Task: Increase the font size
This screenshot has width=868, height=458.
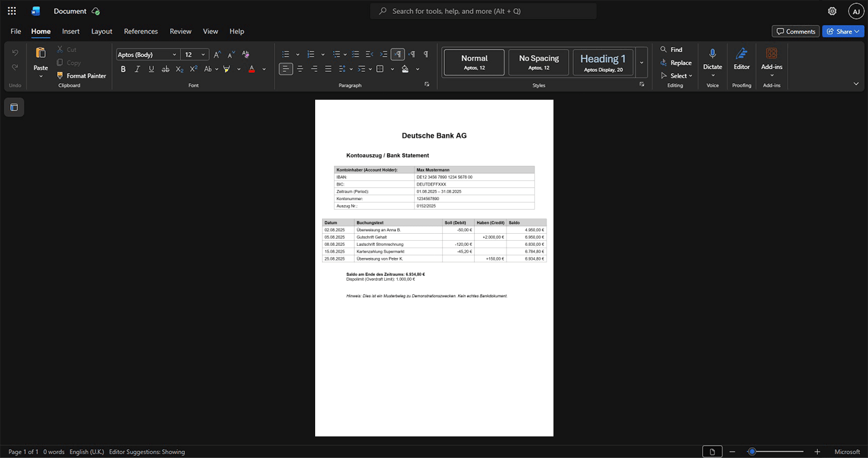Action: 217,55
